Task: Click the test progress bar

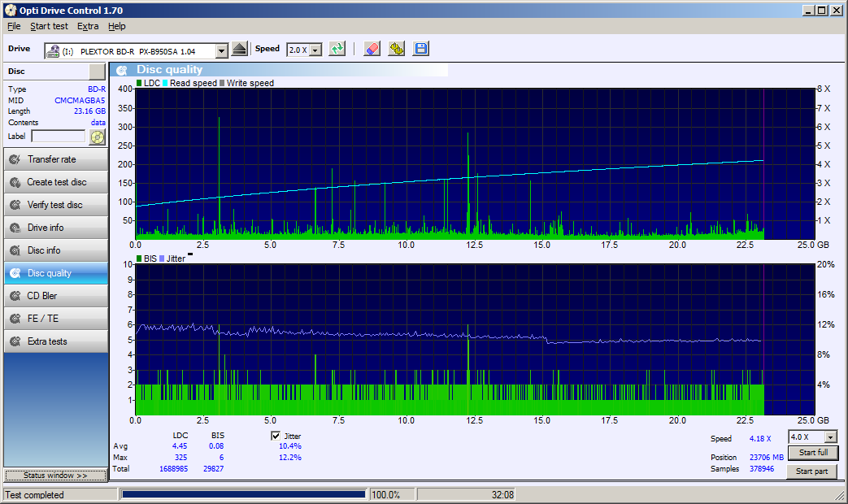Action: pos(243,494)
